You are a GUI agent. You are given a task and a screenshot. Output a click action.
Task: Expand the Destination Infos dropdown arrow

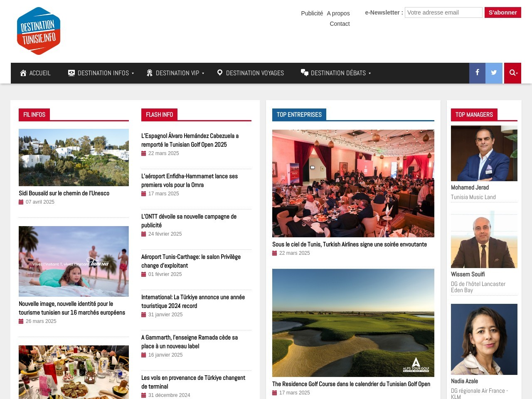(133, 73)
